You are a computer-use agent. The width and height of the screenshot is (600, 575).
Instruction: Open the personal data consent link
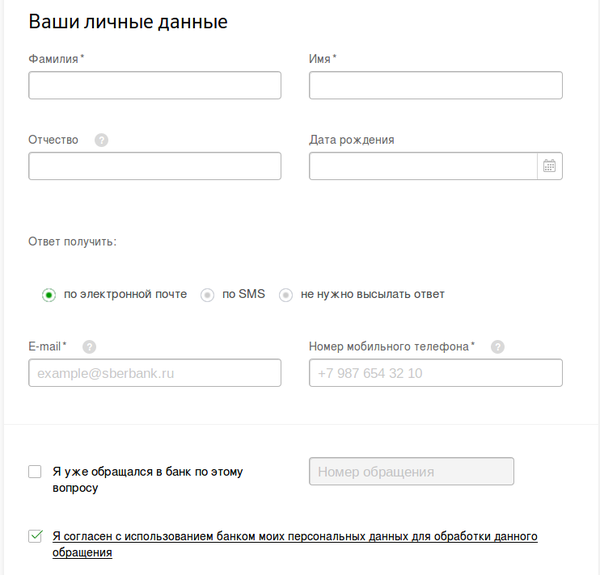click(x=295, y=537)
